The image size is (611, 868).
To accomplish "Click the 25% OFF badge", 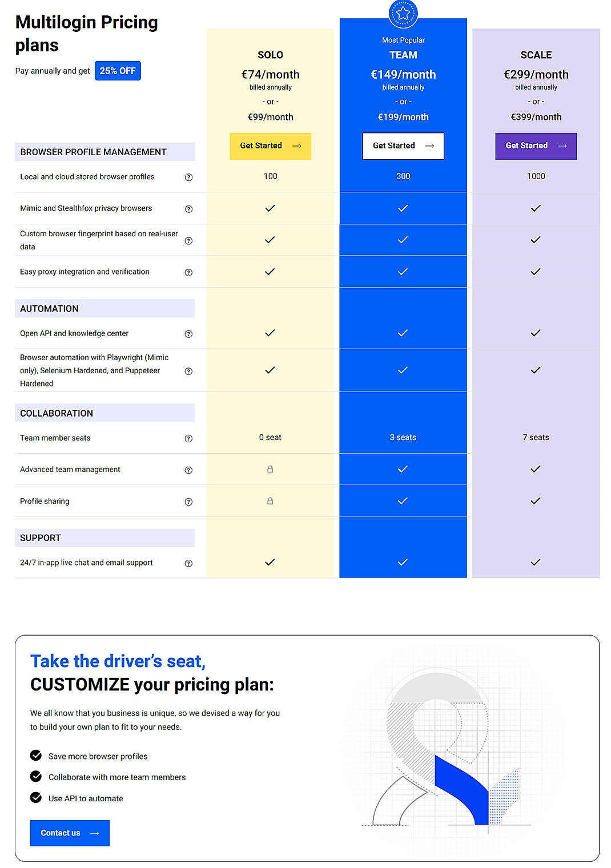I will point(118,70).
